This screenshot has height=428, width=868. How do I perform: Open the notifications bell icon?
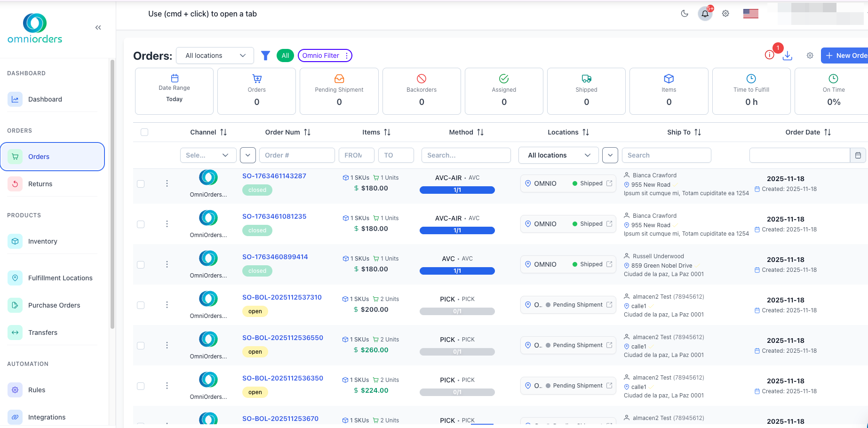click(x=705, y=14)
